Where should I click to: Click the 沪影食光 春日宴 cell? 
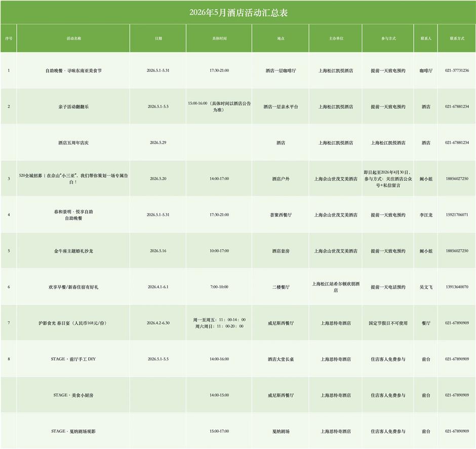click(x=73, y=323)
